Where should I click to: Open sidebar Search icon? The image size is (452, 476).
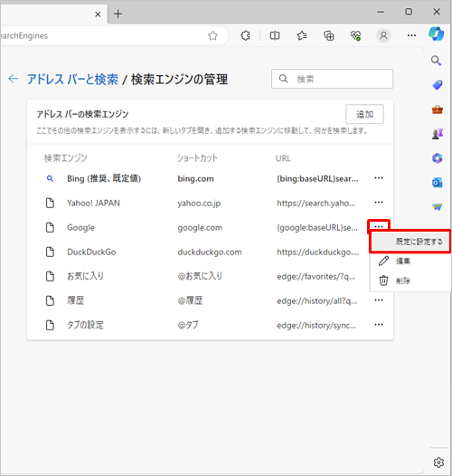coord(437,61)
